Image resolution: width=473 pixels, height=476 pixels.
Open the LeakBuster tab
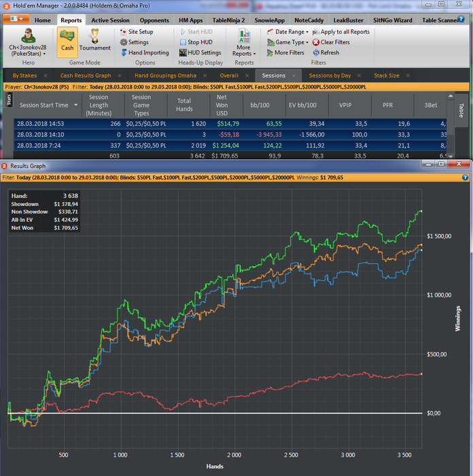[348, 20]
